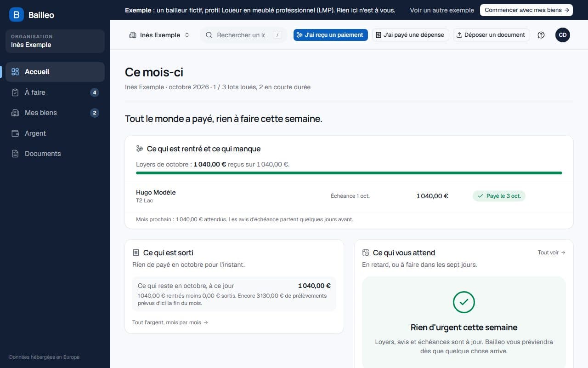This screenshot has width=588, height=368.
Task: Click the Bailleo logo icon
Action: point(17,15)
